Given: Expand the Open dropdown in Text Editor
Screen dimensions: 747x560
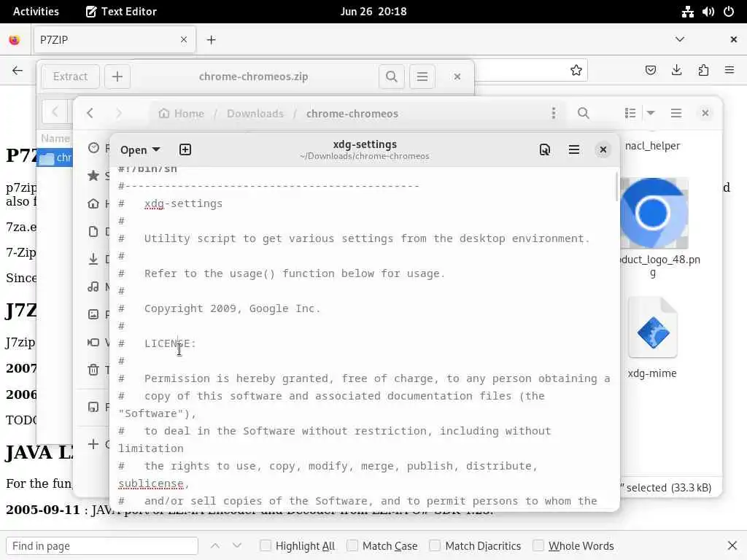Looking at the screenshot, I should point(139,150).
